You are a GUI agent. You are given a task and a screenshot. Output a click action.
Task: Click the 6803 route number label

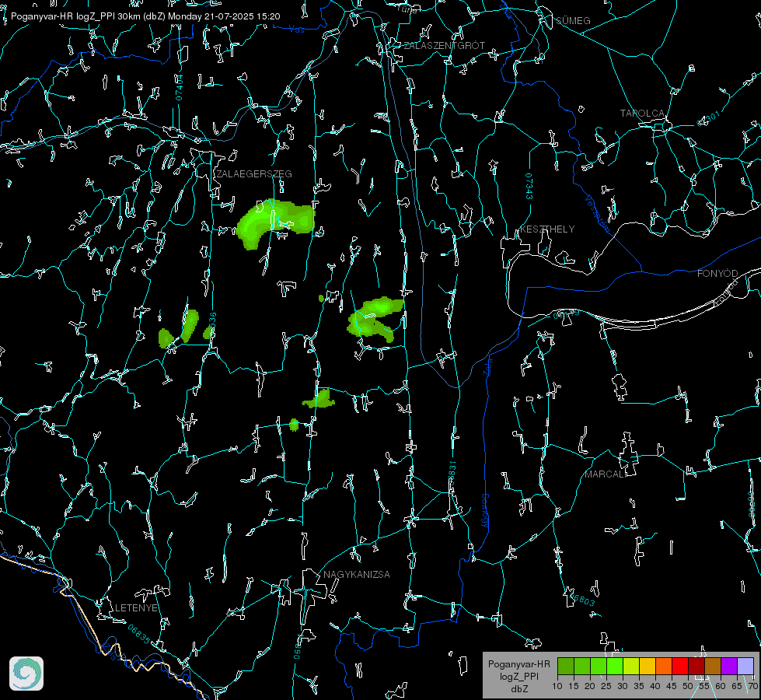583,600
